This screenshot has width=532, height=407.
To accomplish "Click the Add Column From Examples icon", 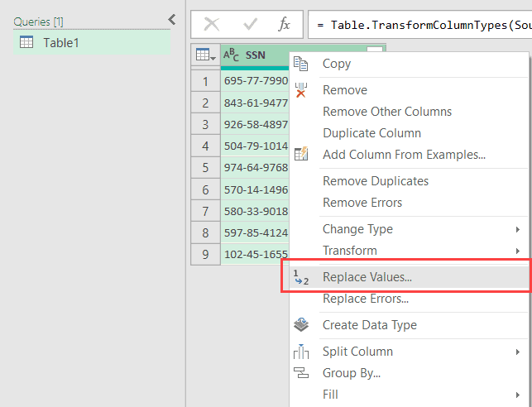I will (x=301, y=155).
